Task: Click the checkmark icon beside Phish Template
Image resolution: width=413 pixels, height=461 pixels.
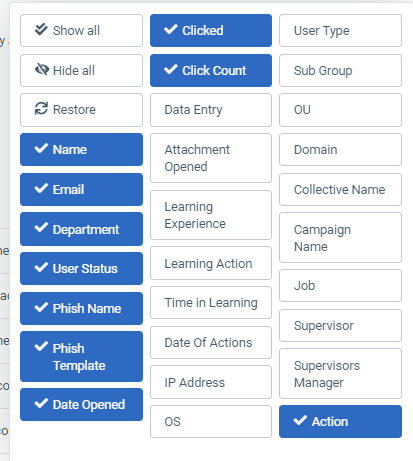Action: point(41,347)
